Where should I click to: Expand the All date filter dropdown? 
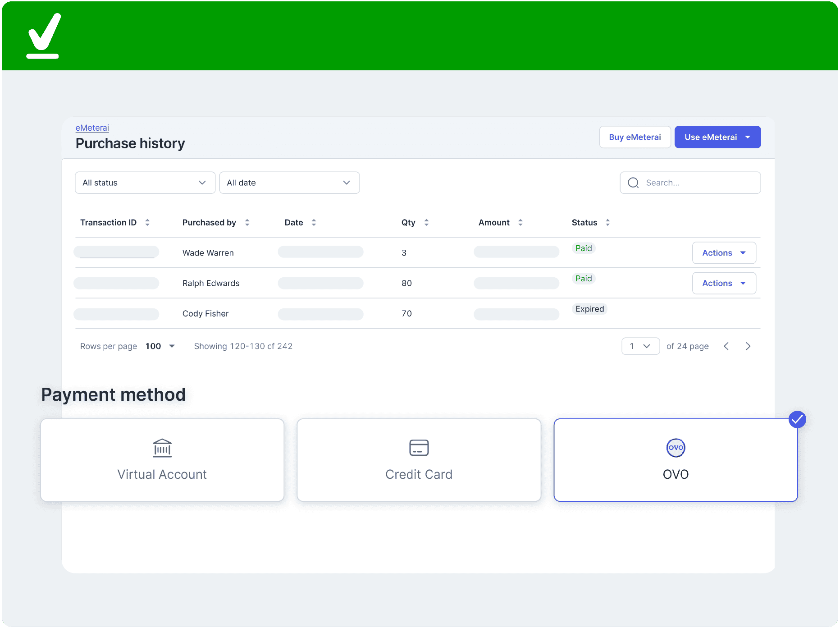(x=289, y=183)
